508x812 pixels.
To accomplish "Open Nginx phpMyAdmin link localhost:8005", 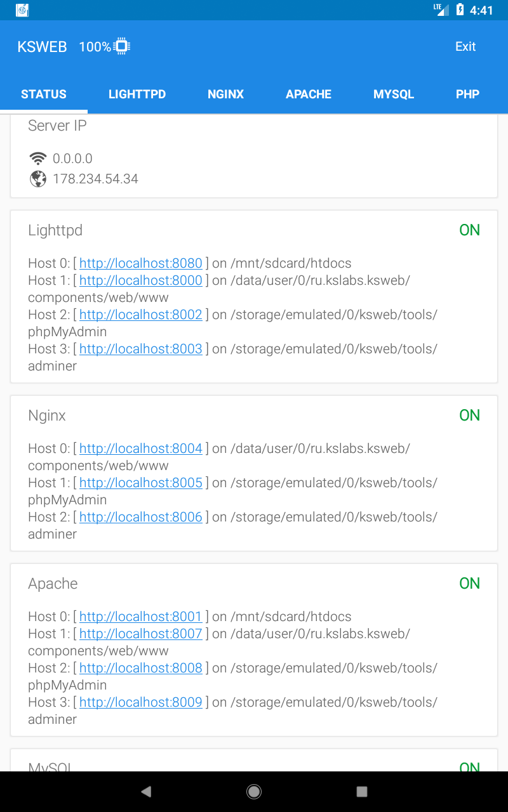I will (x=141, y=483).
